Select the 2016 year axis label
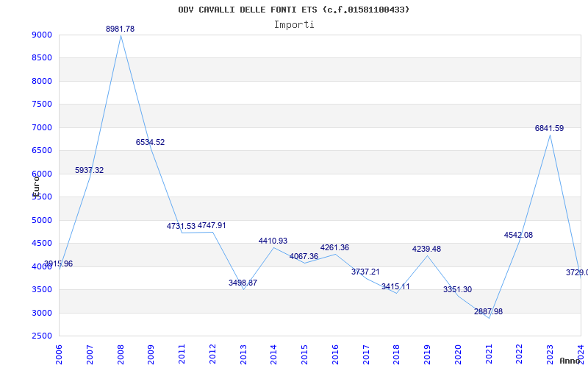Screen dimensions: 588x368 coord(335,355)
